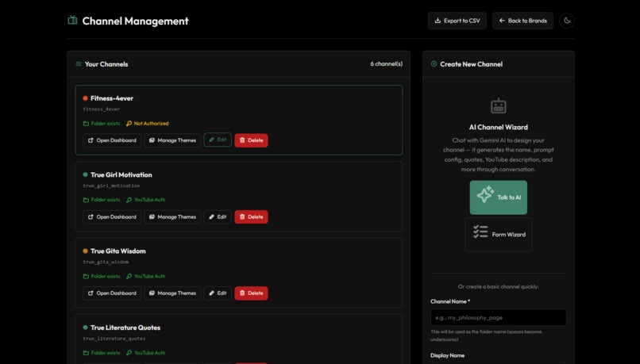Edit the True Girl Motivation channel

218,216
